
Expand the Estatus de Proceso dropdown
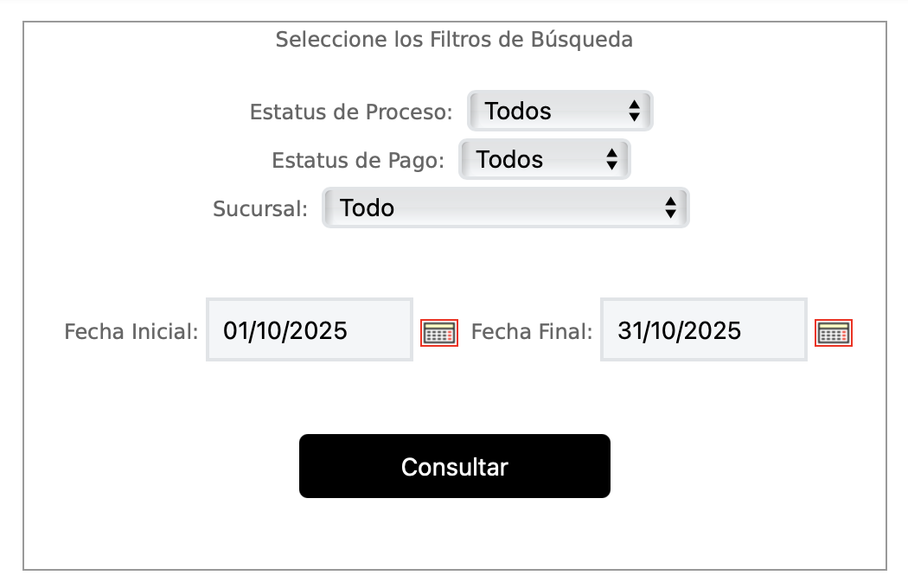point(560,111)
